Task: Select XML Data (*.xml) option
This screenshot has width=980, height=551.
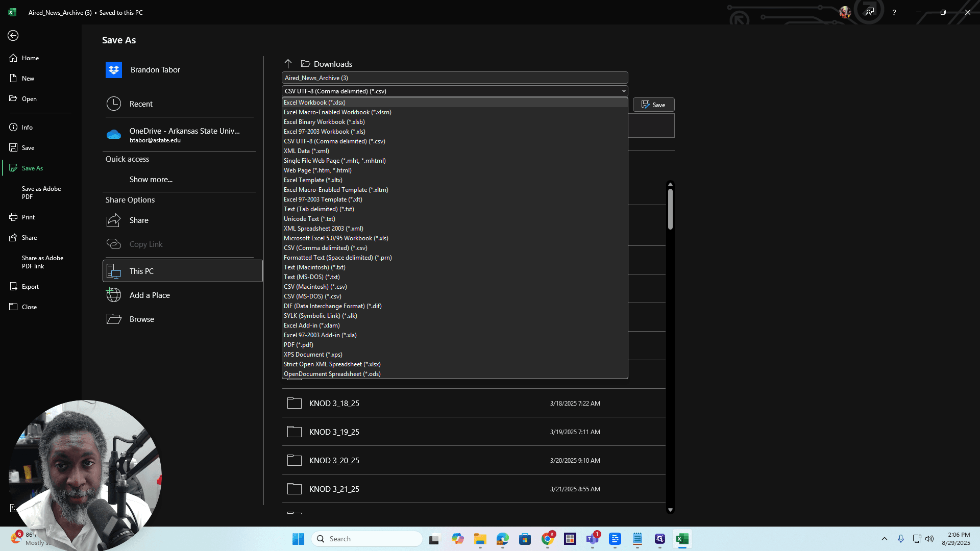Action: (x=455, y=151)
